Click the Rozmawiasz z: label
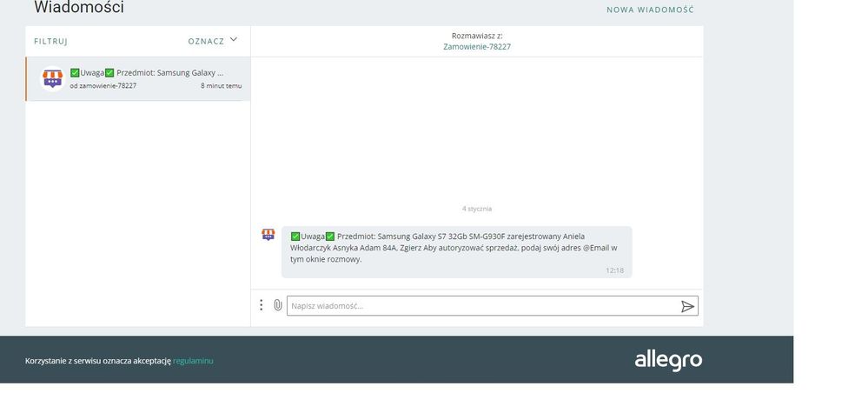The height and width of the screenshot is (400, 868). (x=477, y=36)
